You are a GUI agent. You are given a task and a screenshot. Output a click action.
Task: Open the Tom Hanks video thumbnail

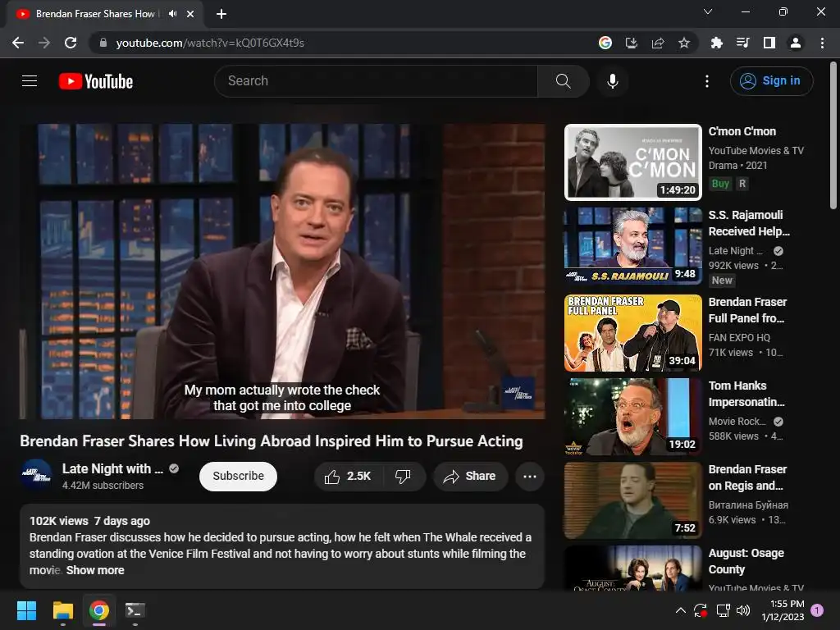coord(633,416)
